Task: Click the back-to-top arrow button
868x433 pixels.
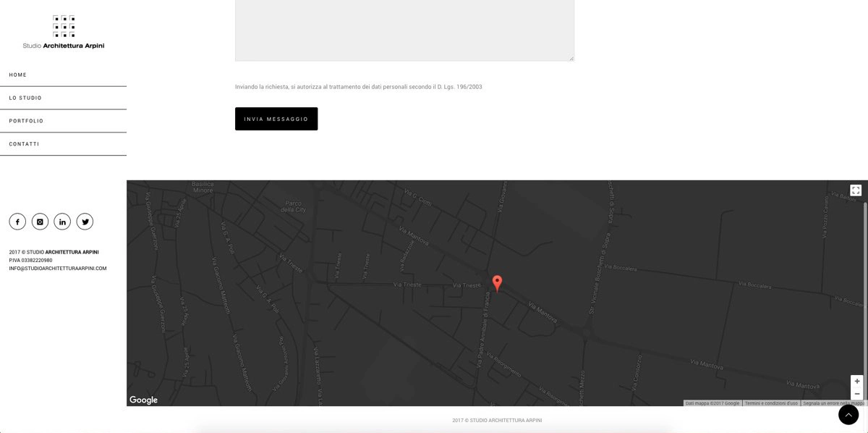Action: pyautogui.click(x=848, y=414)
